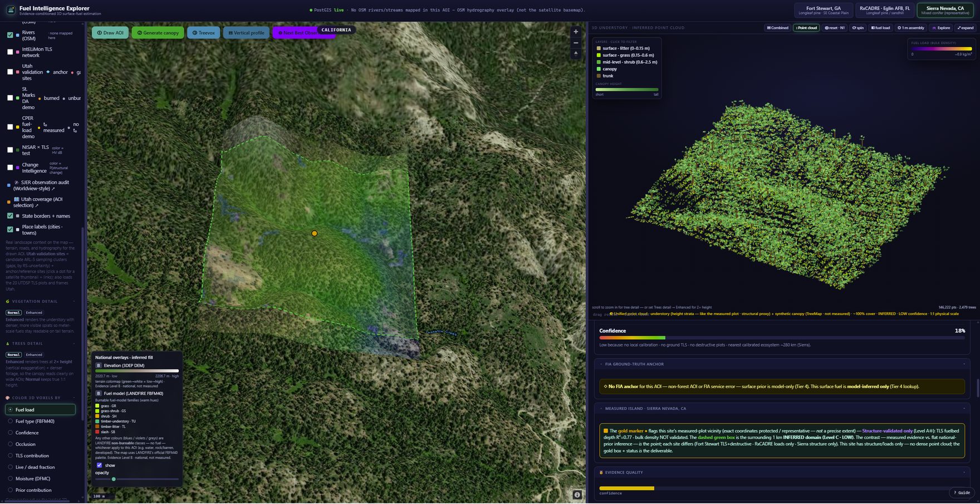Click the CALIFORNIA state label on map
The image size is (980, 504).
[336, 30]
